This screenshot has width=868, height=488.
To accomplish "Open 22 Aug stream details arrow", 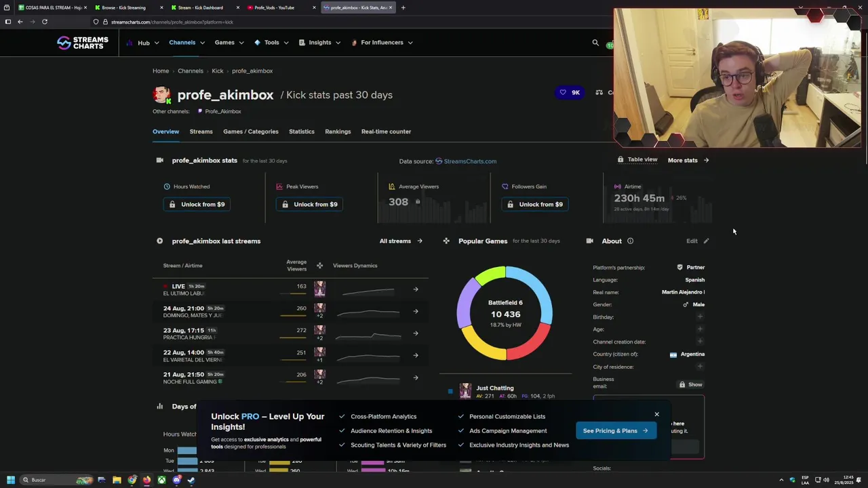I will 416,355.
